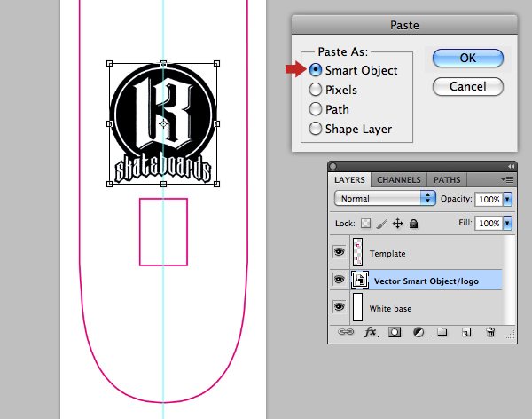Viewport: 532px width, 419px height.
Task: Click the bottom-right transform handle
Action: [217, 184]
